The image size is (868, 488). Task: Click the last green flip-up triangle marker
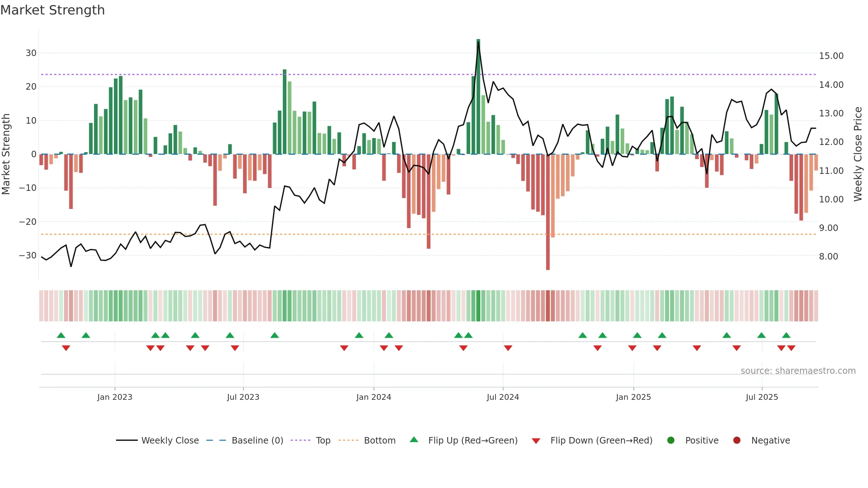pyautogui.click(x=786, y=335)
